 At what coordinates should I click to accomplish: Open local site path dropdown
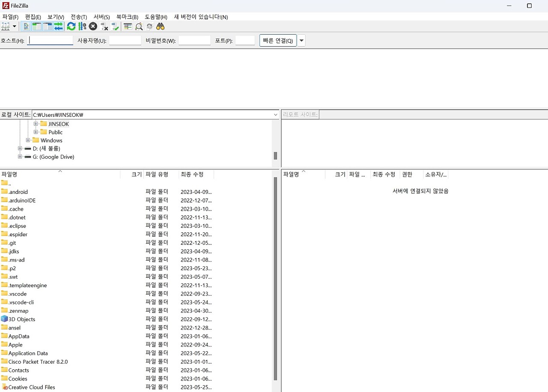[275, 115]
